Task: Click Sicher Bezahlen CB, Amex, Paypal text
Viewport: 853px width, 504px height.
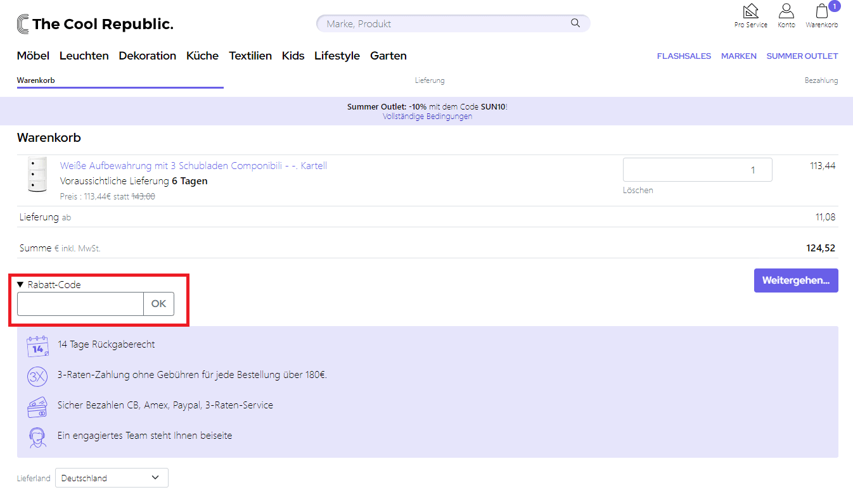Action: click(x=165, y=405)
